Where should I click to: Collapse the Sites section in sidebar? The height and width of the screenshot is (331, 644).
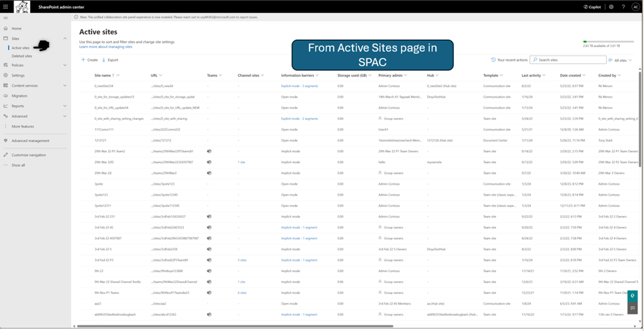[x=65, y=38]
